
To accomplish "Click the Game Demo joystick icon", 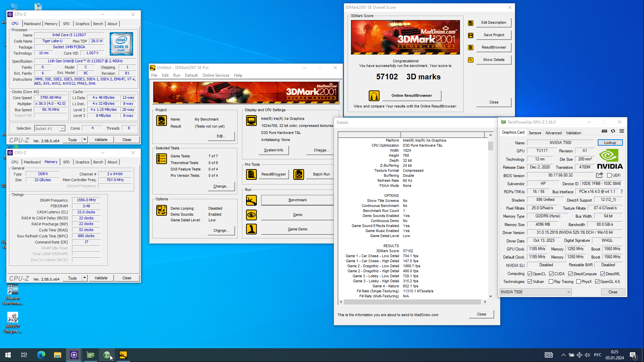I will pos(251,229).
